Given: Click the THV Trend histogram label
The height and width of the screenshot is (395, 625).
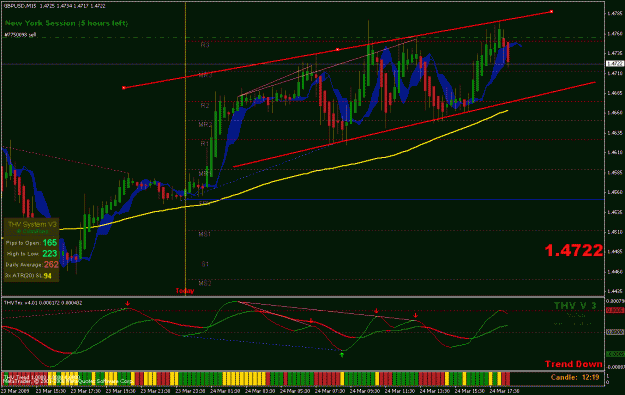Looking at the screenshot, I should (x=40, y=376).
